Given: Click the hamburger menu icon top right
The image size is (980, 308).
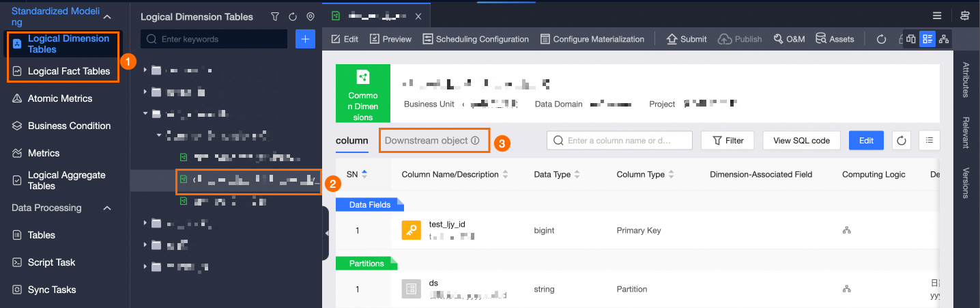Looking at the screenshot, I should (937, 16).
